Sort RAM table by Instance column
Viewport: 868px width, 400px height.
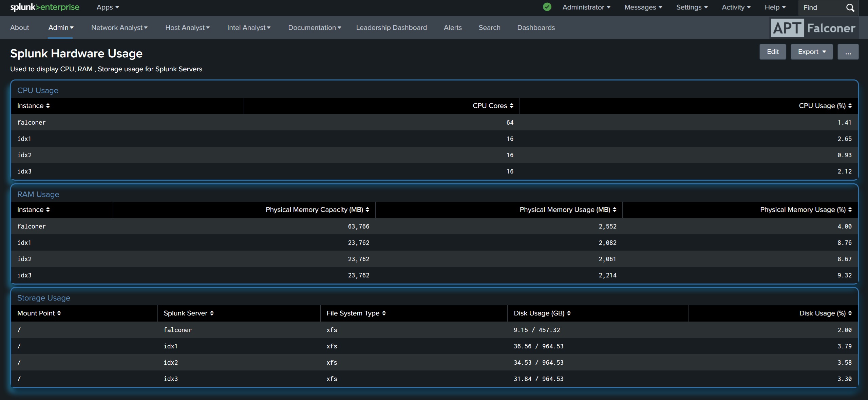click(33, 210)
